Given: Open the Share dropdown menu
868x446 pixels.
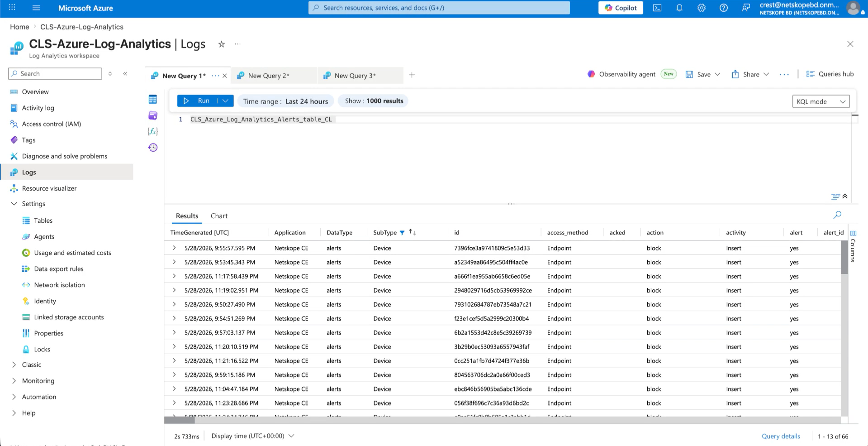Looking at the screenshot, I should tap(766, 74).
